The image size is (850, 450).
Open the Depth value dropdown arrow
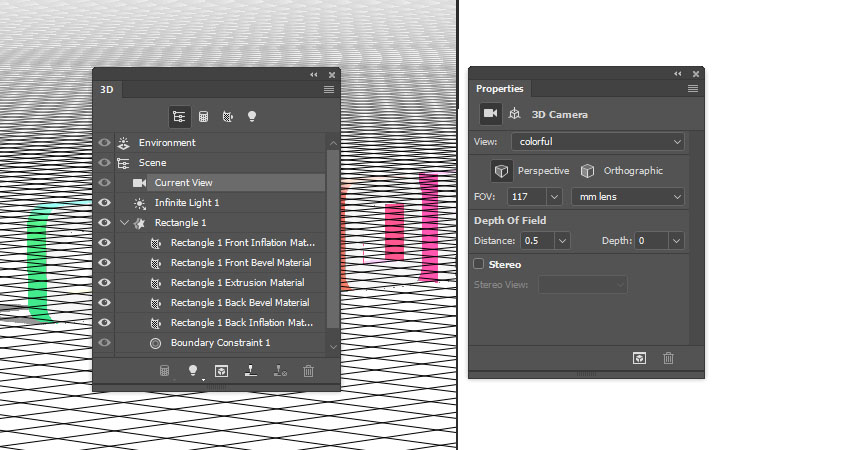click(x=676, y=241)
